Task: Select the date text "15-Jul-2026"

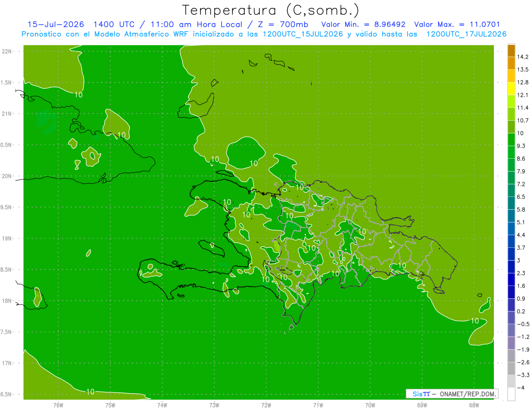Action: pos(56,24)
